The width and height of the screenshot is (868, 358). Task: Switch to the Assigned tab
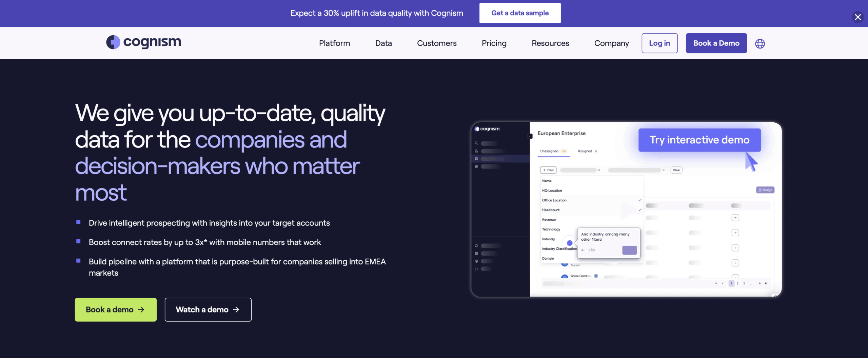[586, 151]
